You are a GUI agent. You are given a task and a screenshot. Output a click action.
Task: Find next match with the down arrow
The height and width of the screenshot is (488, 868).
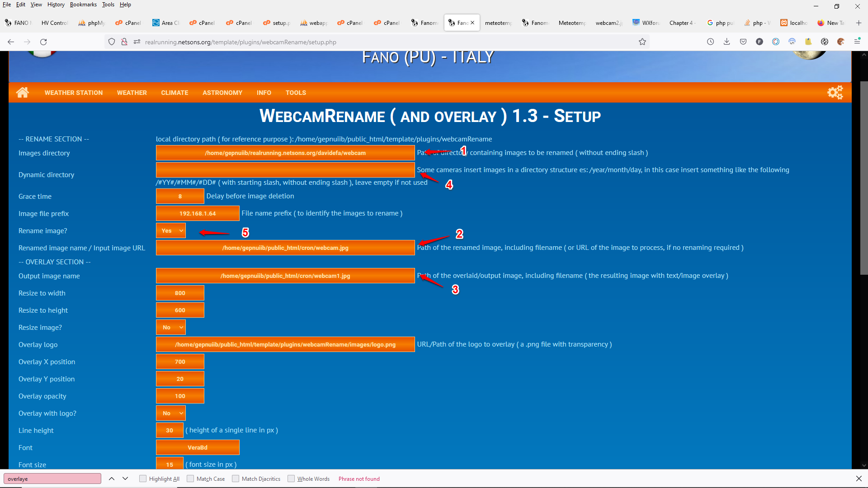click(x=125, y=479)
